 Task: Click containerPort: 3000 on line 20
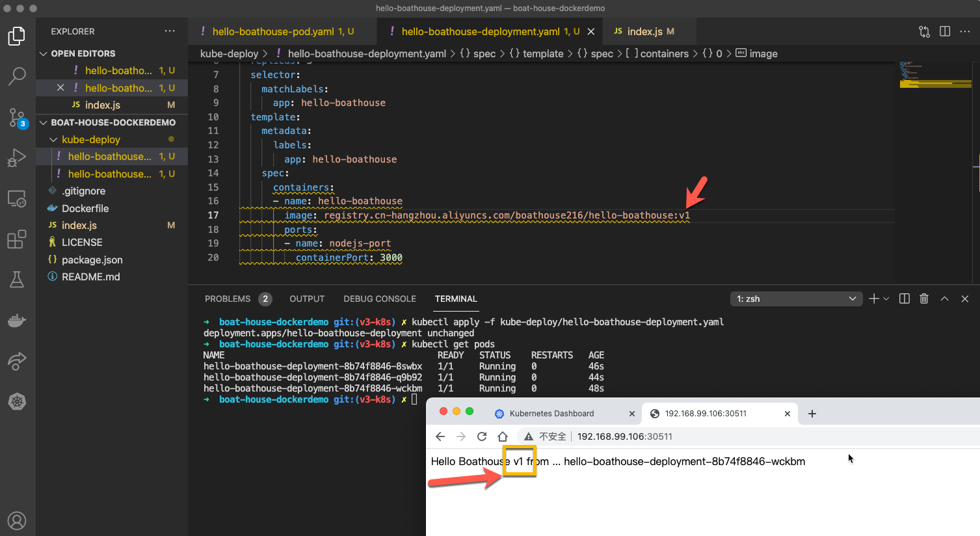click(349, 258)
